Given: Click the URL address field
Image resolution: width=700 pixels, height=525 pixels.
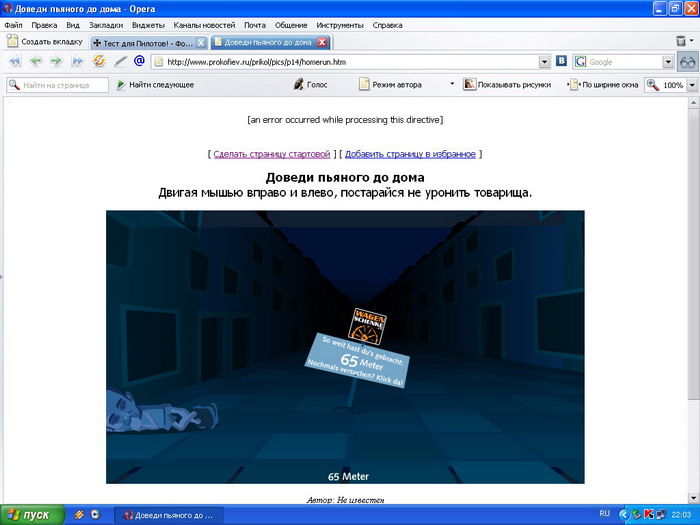Looking at the screenshot, I should pyautogui.click(x=350, y=62).
